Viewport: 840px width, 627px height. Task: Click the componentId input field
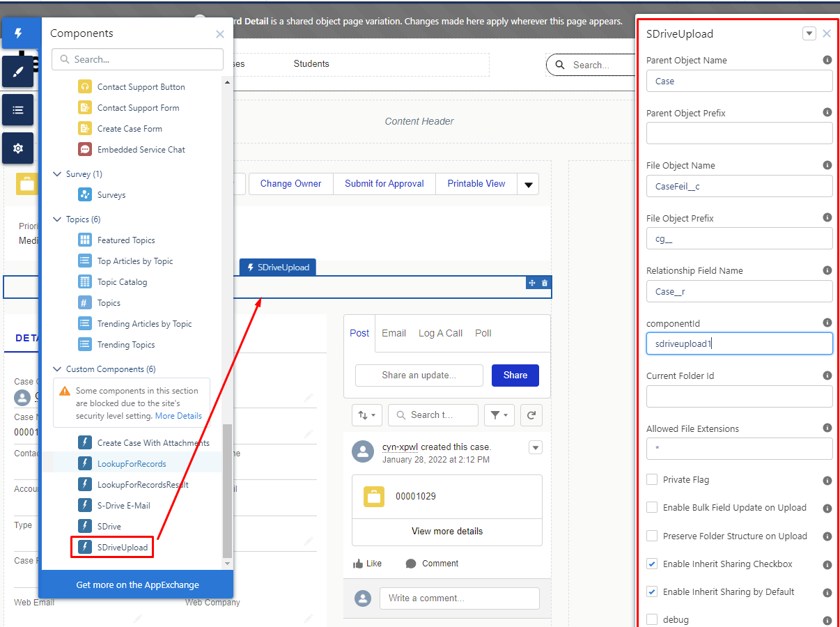pyautogui.click(x=739, y=343)
